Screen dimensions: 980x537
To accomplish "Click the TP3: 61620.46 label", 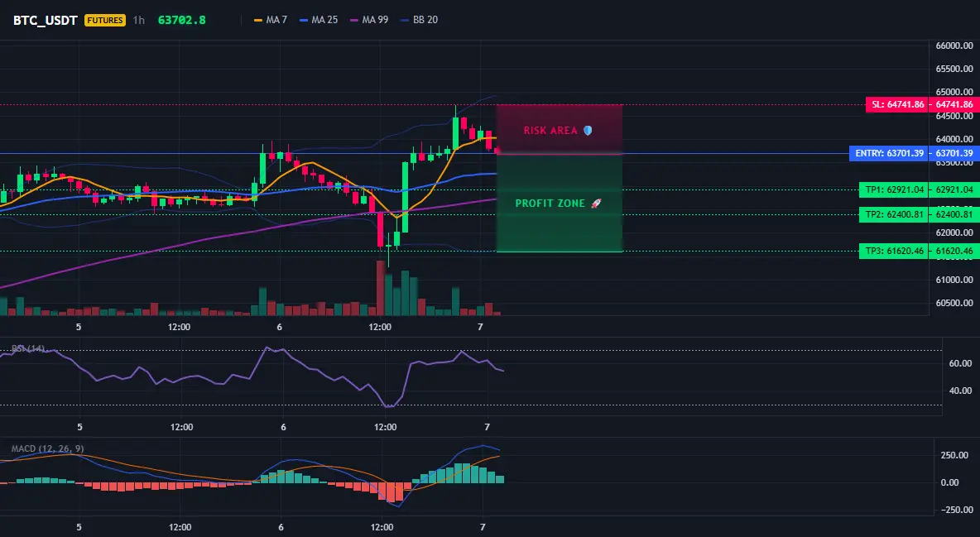I will tap(894, 252).
